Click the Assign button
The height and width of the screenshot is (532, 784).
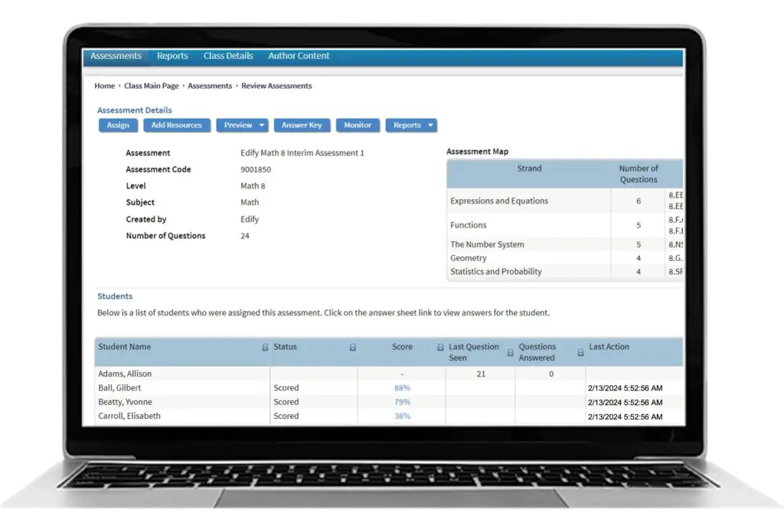[x=118, y=125]
